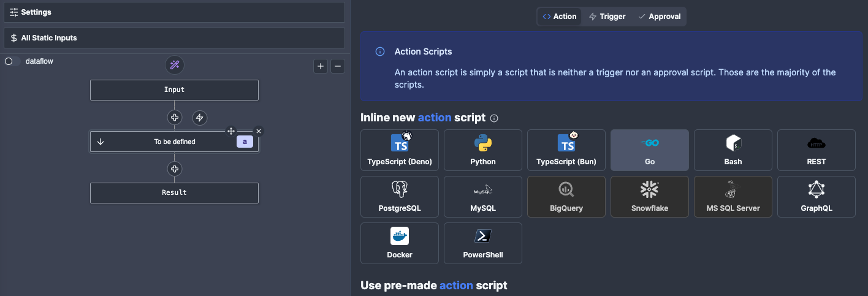
Task: Click the Action Scripts heading text
Action: 423,51
